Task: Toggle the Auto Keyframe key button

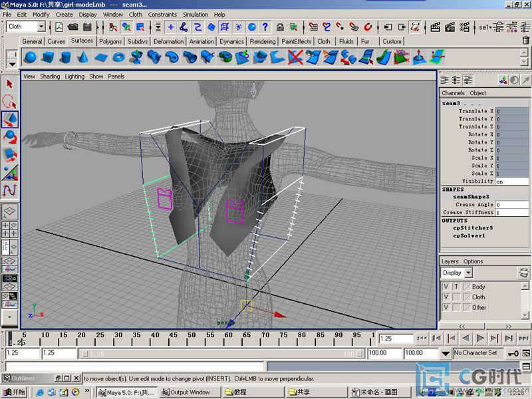Action: 513,353
